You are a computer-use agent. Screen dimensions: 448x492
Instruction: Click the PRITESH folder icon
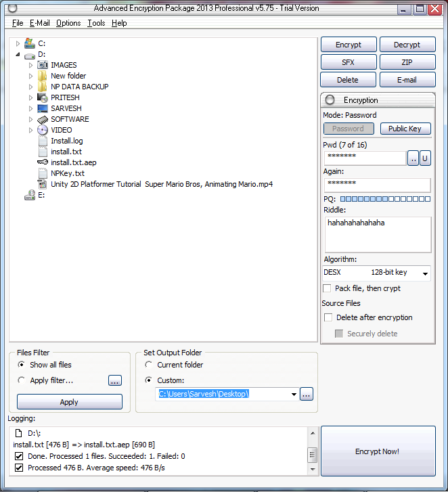point(43,97)
